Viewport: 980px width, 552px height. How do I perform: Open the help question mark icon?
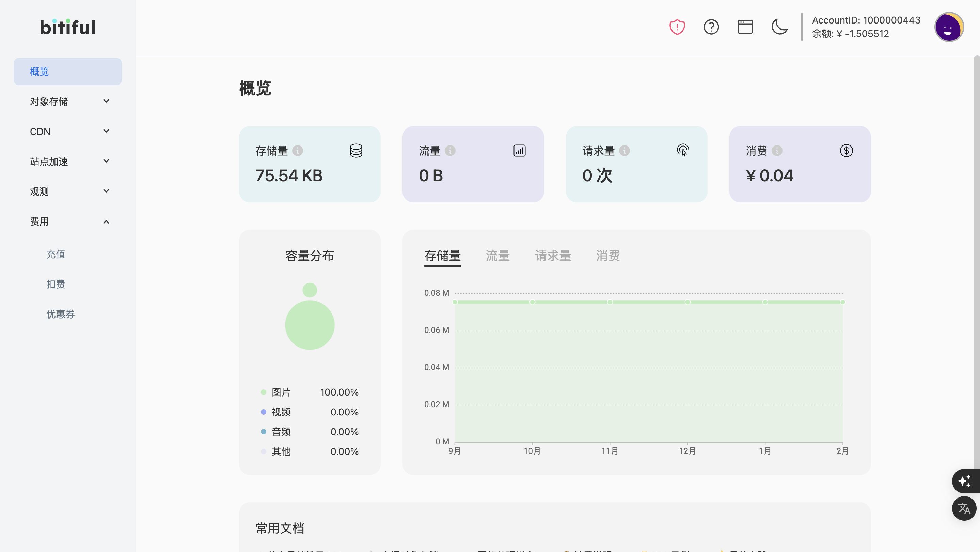(x=711, y=27)
